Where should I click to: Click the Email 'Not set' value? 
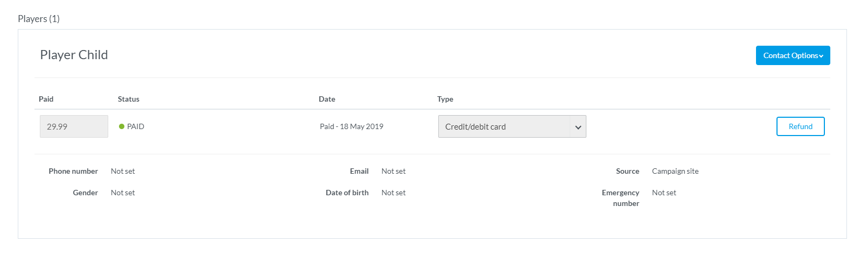tap(394, 171)
